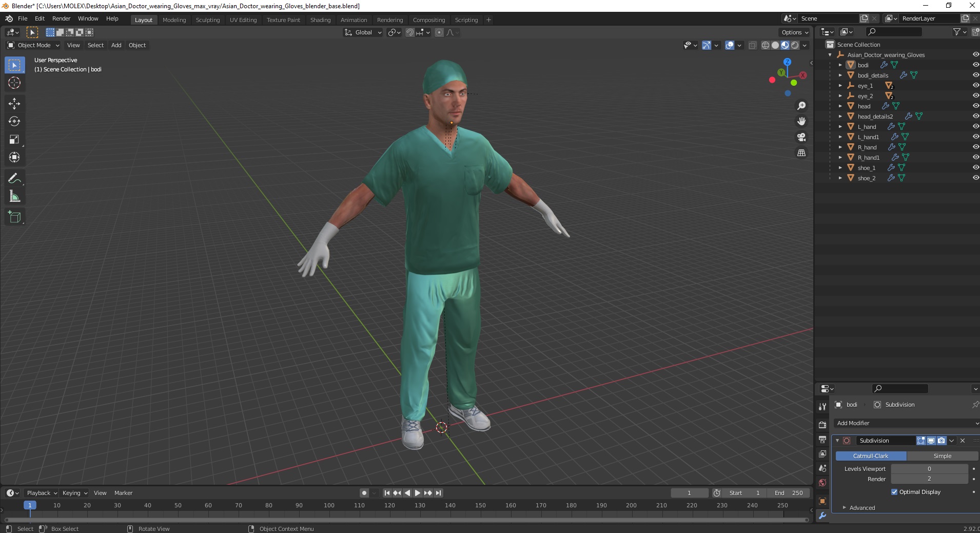Open Scene properties tab icon
This screenshot has width=980, height=533.
point(822,468)
